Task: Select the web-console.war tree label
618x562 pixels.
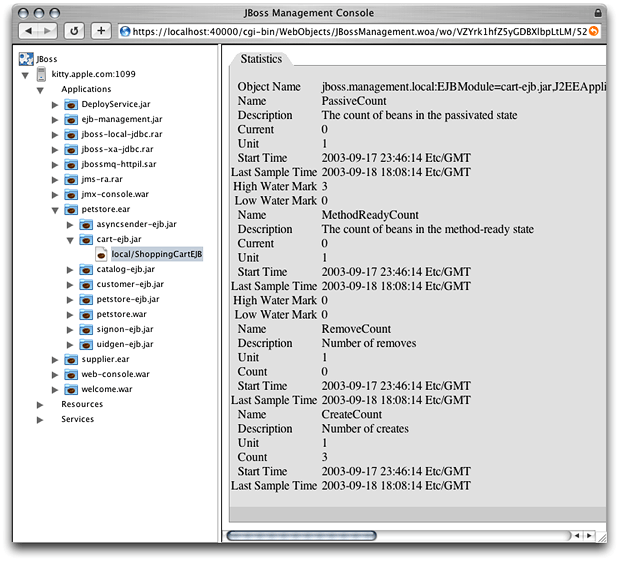Action: 115,374
